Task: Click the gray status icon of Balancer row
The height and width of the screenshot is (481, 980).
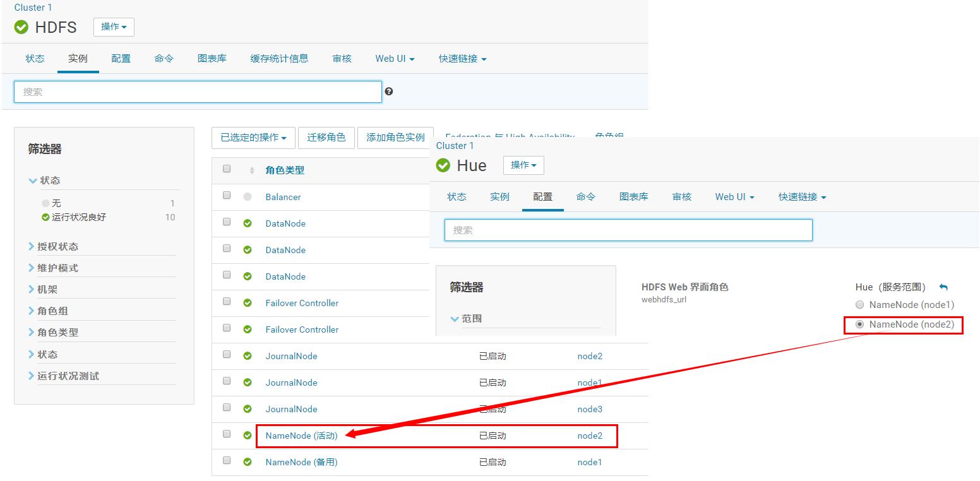Action: coord(248,197)
